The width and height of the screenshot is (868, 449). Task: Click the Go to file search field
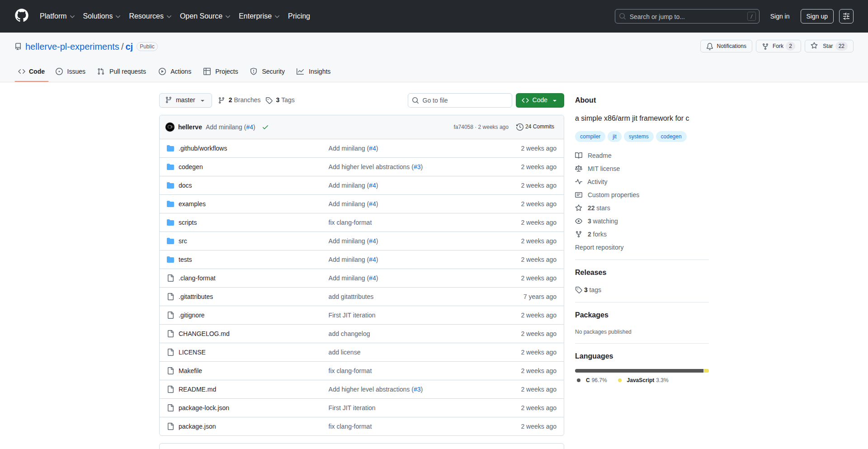click(460, 100)
